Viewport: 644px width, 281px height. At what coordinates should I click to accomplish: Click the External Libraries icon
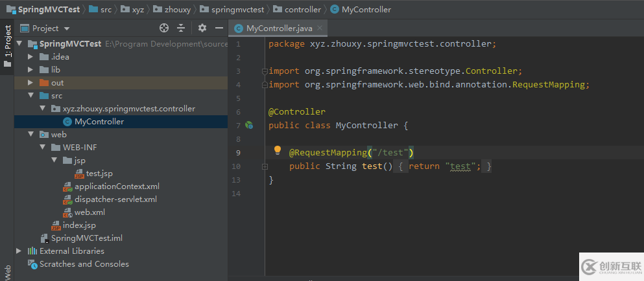point(32,251)
